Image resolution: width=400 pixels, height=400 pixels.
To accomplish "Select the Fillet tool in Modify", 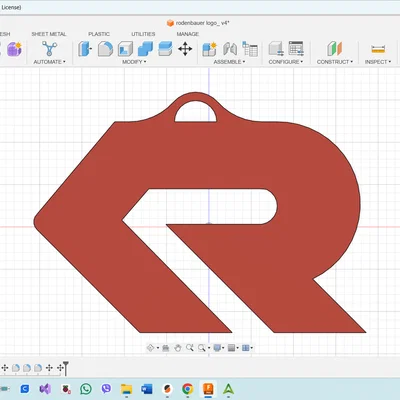I will pos(105,49).
